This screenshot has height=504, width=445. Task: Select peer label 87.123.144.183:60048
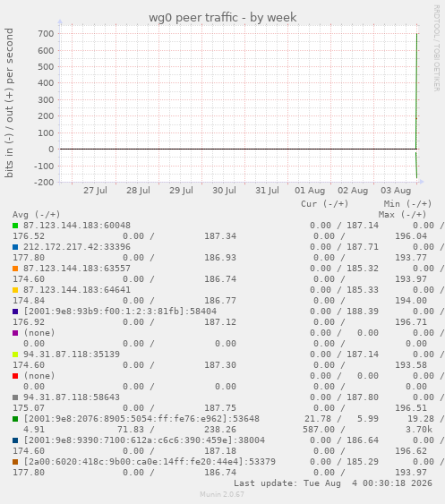point(77,226)
